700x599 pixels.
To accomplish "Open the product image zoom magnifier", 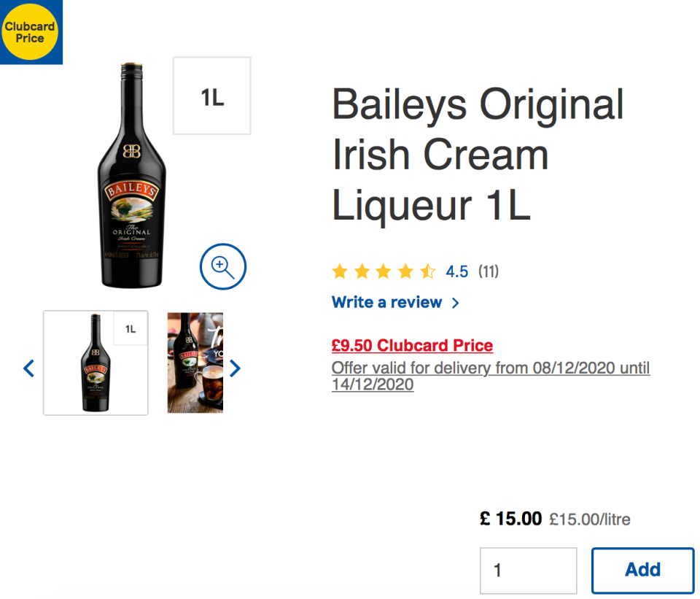I will [222, 266].
